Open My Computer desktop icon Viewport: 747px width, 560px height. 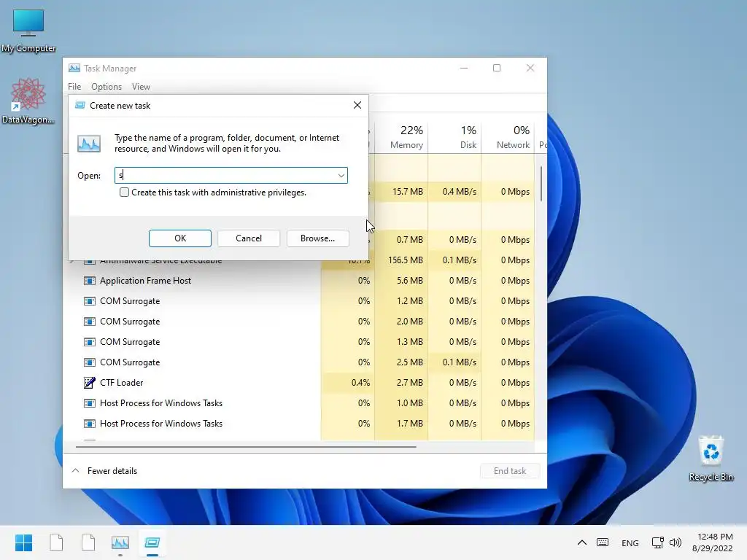point(28,29)
